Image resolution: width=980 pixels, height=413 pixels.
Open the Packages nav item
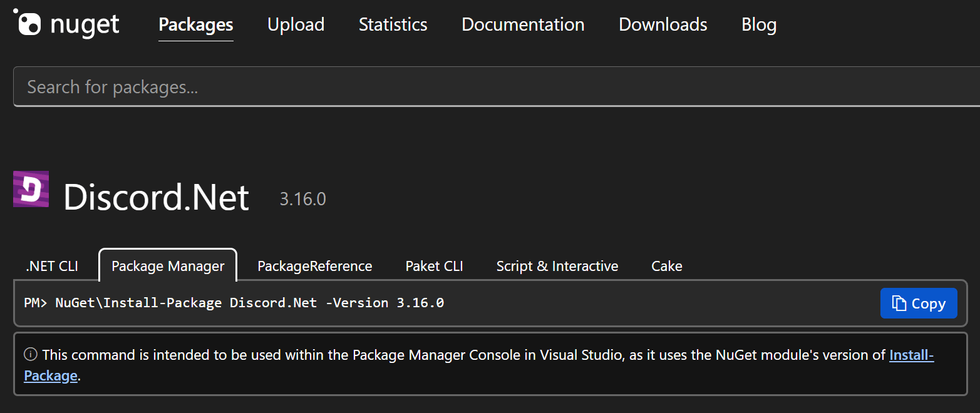point(196,24)
